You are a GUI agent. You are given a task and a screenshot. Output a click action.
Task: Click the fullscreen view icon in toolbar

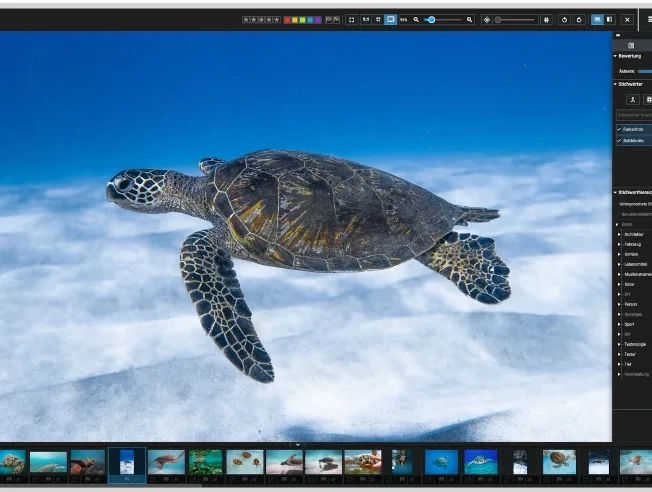click(x=352, y=20)
